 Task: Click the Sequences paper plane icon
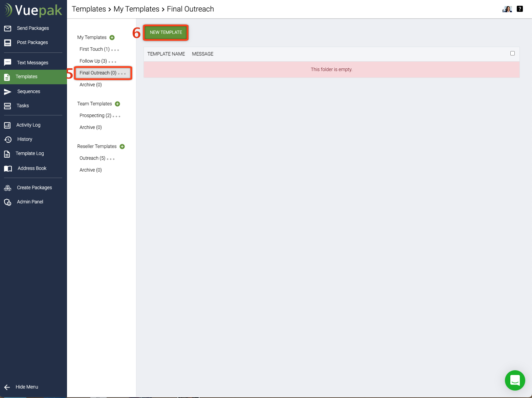(7, 92)
